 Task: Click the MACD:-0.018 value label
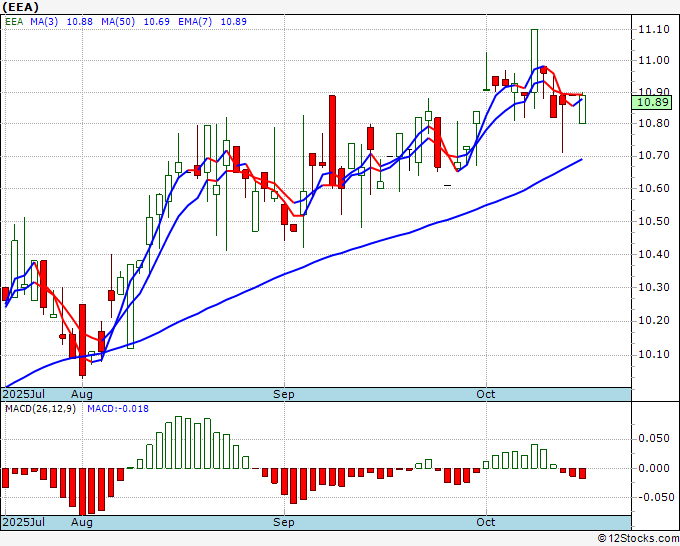(118, 409)
